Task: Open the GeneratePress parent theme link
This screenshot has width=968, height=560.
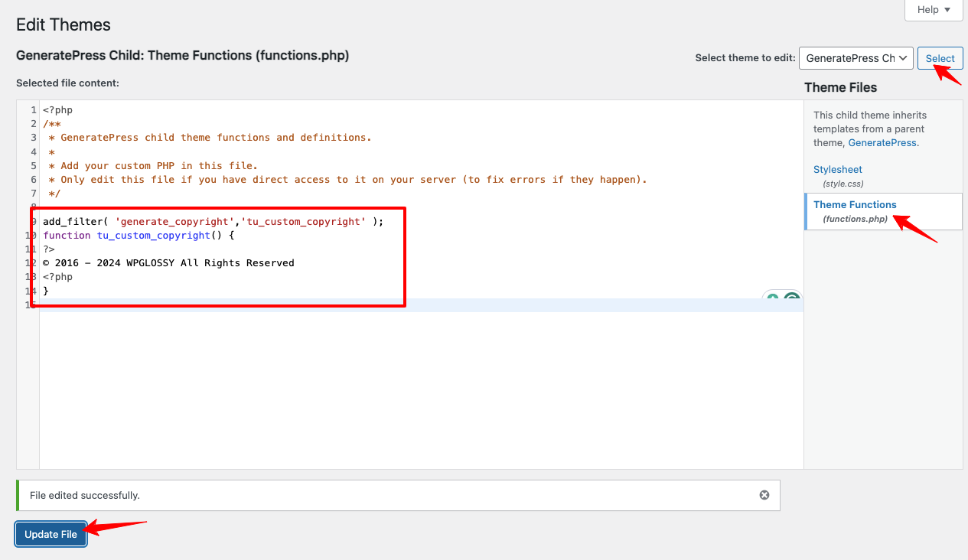Action: pyautogui.click(x=882, y=142)
